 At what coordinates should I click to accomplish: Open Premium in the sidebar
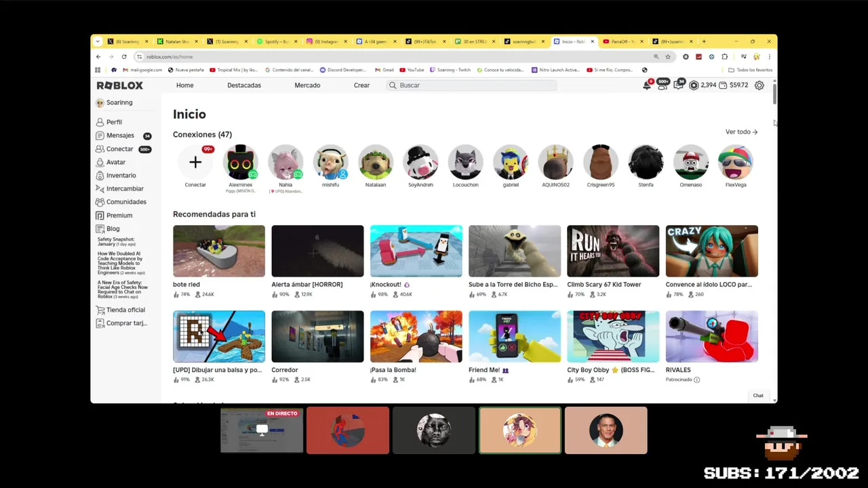119,216
